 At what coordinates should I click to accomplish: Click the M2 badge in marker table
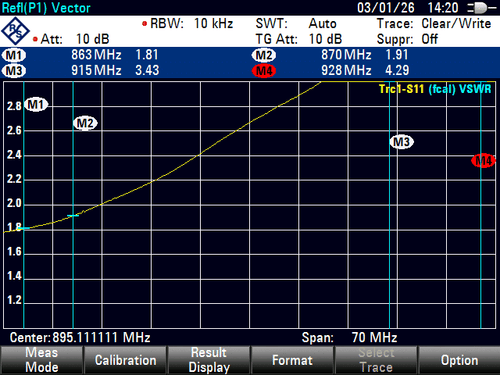tap(264, 55)
